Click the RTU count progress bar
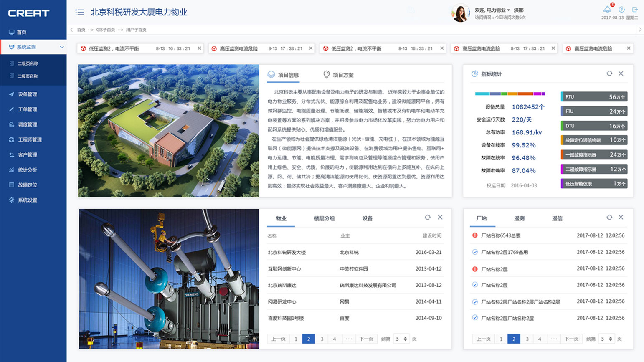Viewport: 644px width, 362px height. pos(593,96)
